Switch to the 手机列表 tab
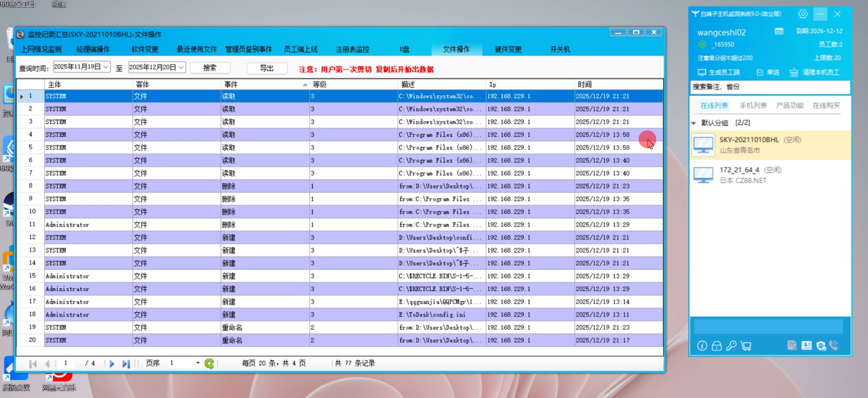 (753, 105)
